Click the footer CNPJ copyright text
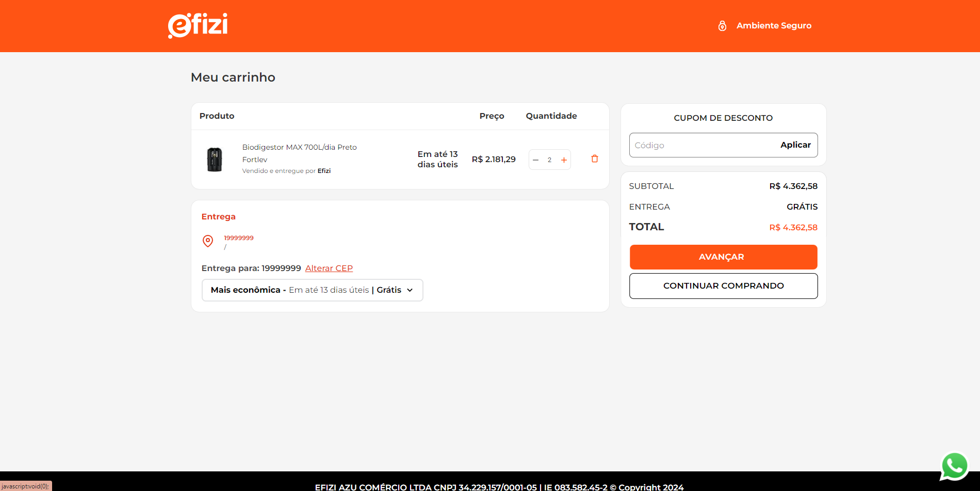Image resolution: width=980 pixels, height=491 pixels. 499,487
